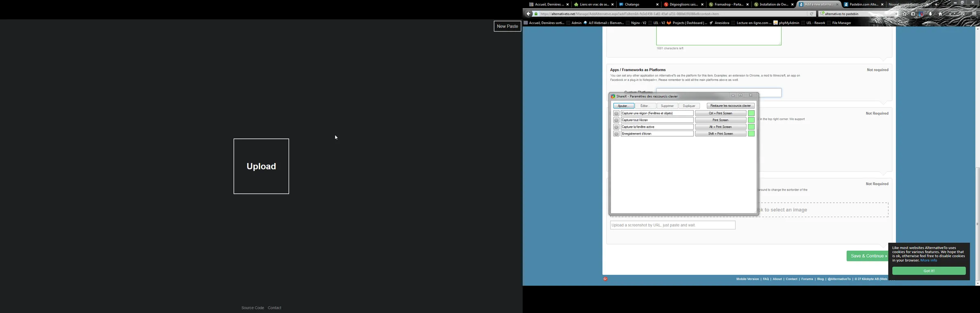Open settings gear for Capturer une région
Screen dimensions: 980x313
pyautogui.click(x=616, y=113)
